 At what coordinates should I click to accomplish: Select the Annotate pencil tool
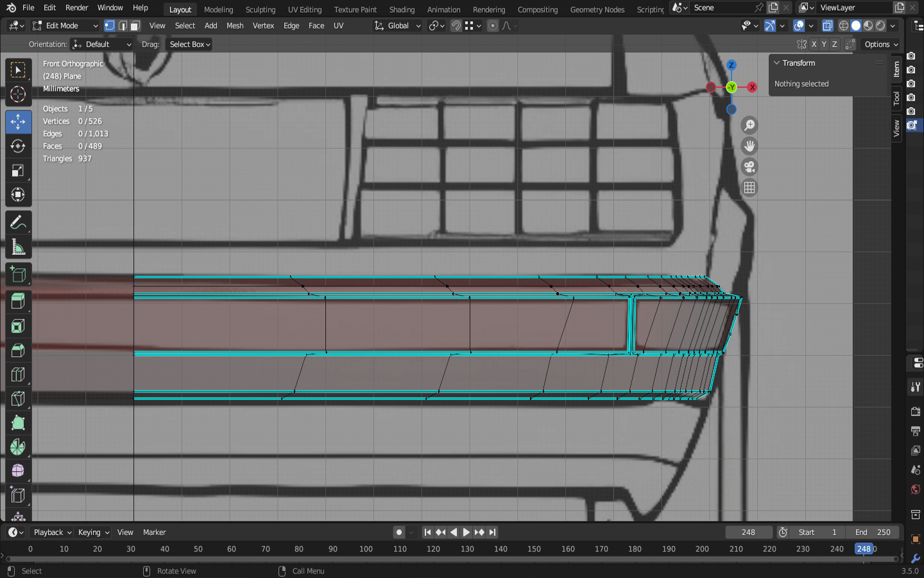[x=18, y=223]
